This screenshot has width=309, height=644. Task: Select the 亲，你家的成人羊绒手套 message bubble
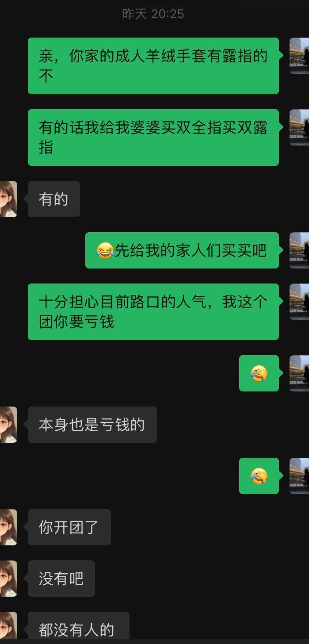point(153,66)
